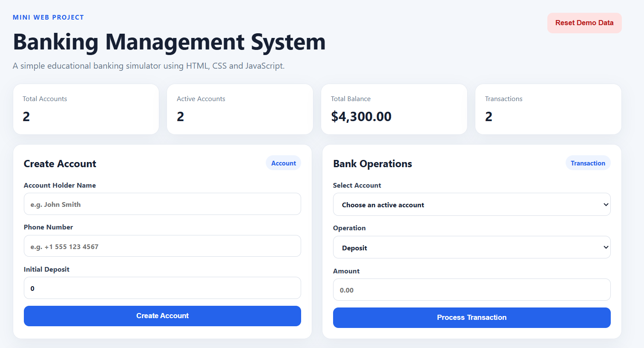Image resolution: width=644 pixels, height=348 pixels.
Task: Select the Transaction badge in Bank Operations
Action: pos(588,163)
